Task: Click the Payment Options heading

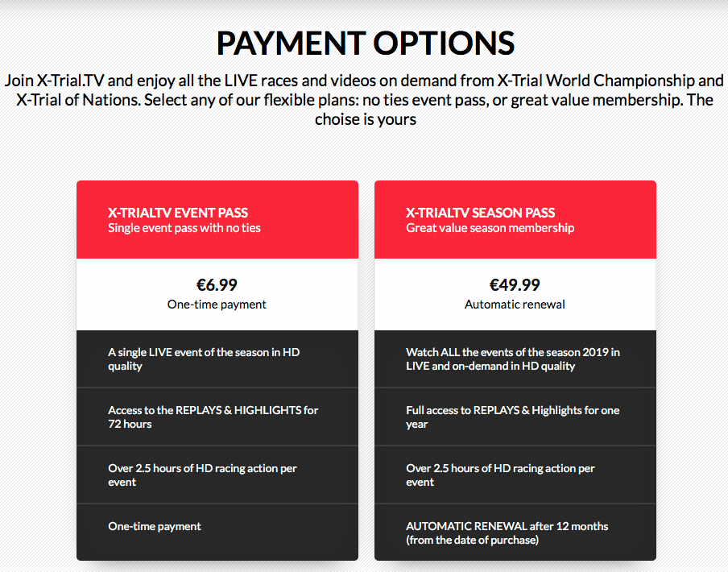Action: click(x=364, y=44)
